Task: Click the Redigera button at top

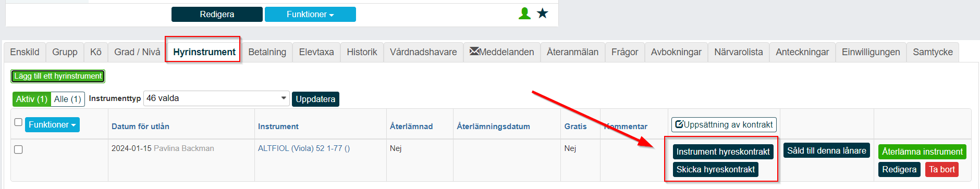Action: pyautogui.click(x=217, y=14)
